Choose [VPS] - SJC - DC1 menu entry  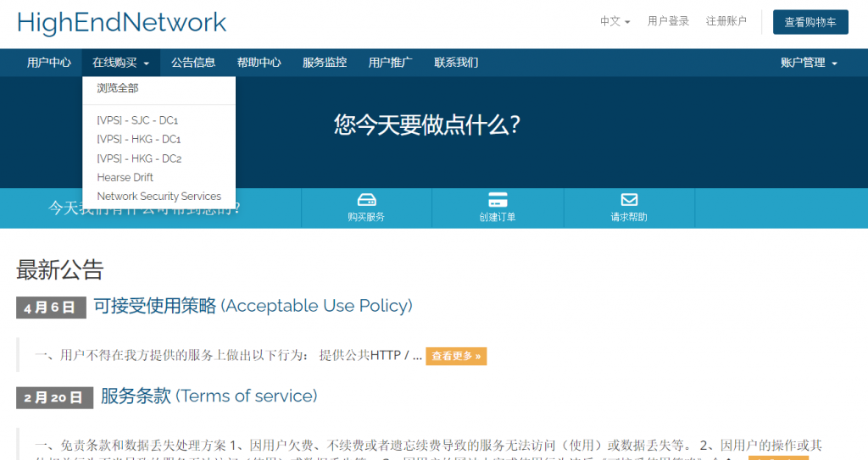[x=137, y=120]
